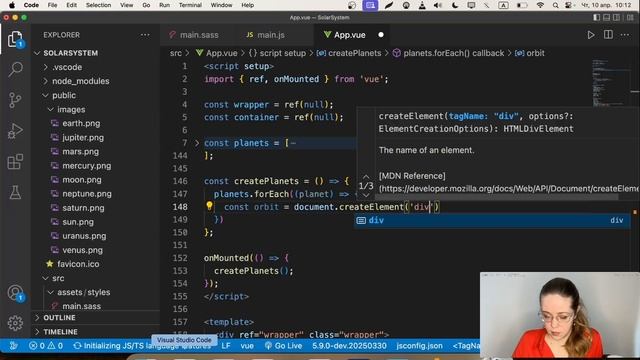Viewport: 640px width, 360px height.
Task: Open the Manage gear settings
Action: (x=15, y=323)
